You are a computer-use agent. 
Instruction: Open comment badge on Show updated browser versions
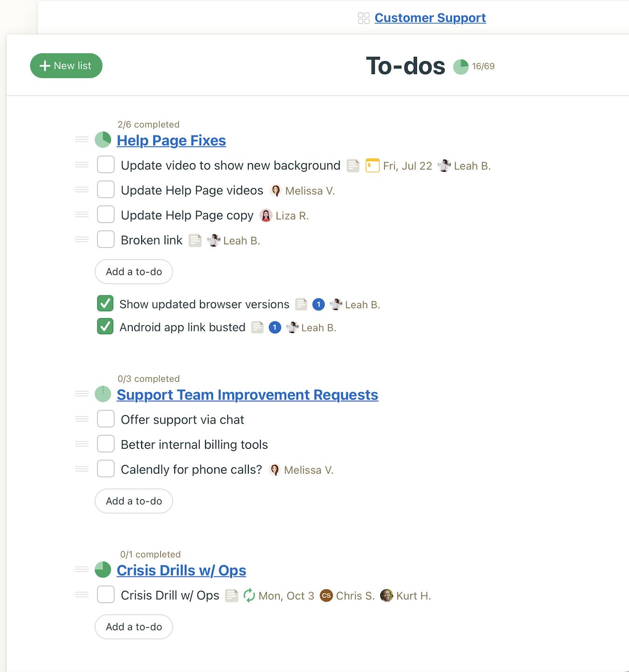pos(319,304)
